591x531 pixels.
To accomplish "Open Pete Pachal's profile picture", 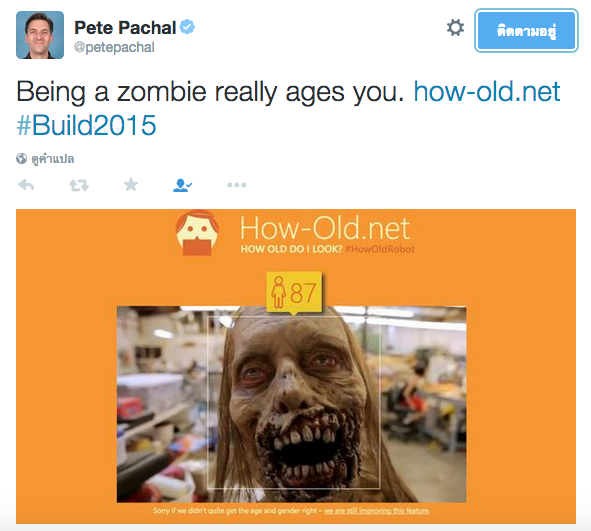I will [40, 35].
